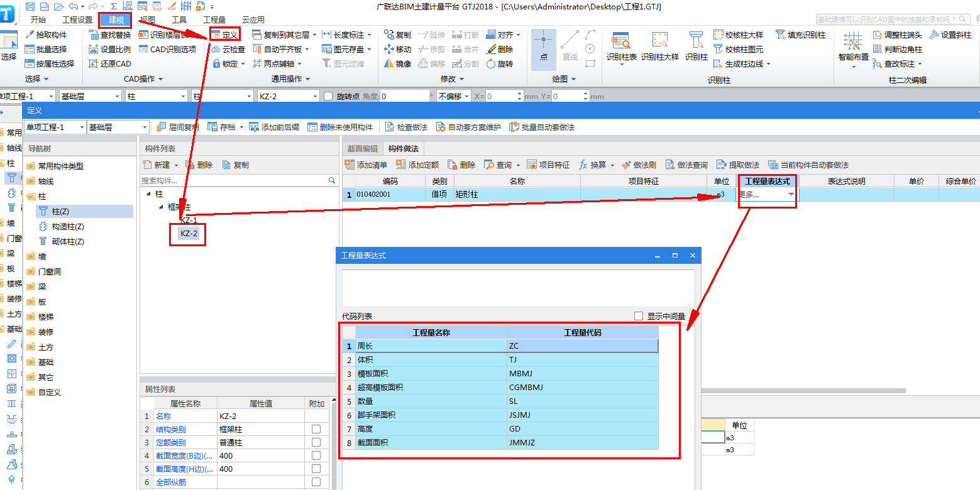Open the KZ-2 component dropdown
This screenshot has width=980, height=490.
(315, 96)
